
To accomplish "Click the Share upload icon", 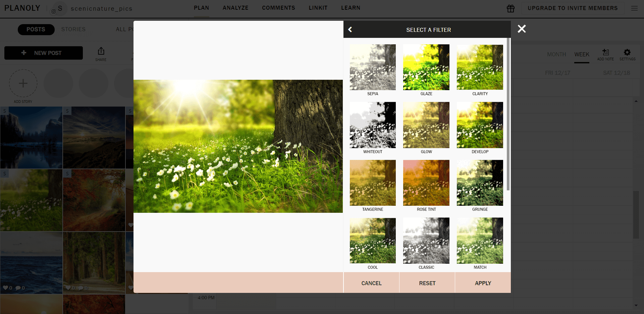I will (x=101, y=51).
